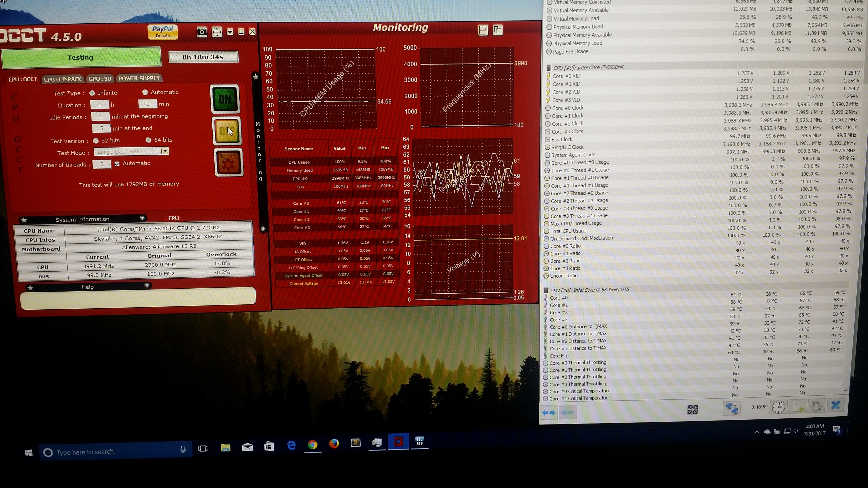
Task: Take a screenshot with the OCCT camera icon
Action: (202, 32)
